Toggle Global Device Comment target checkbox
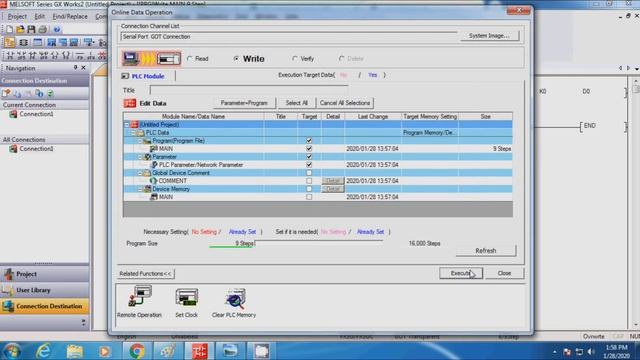Viewport: 640px width, 360px height. 309,173
